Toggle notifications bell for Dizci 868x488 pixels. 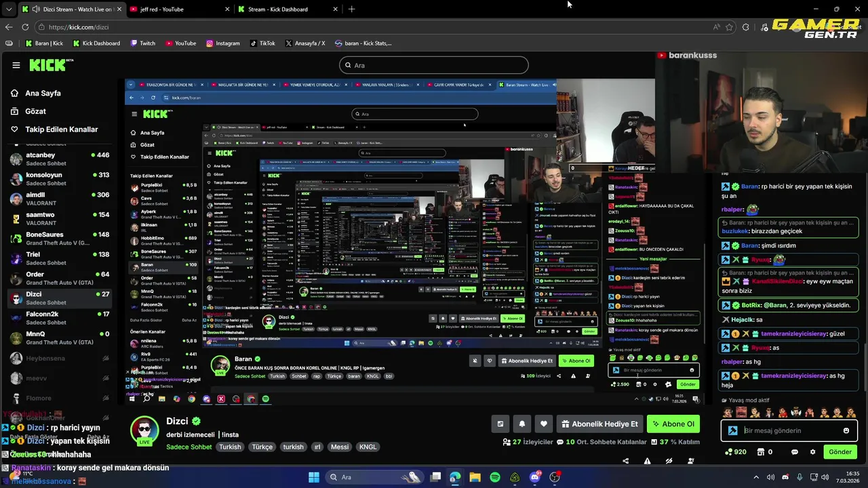click(522, 424)
